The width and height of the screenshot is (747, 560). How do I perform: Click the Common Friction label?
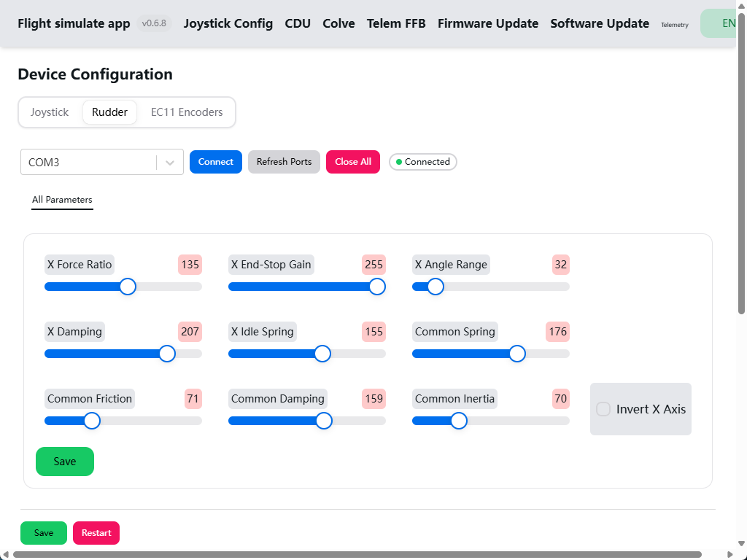(90, 399)
